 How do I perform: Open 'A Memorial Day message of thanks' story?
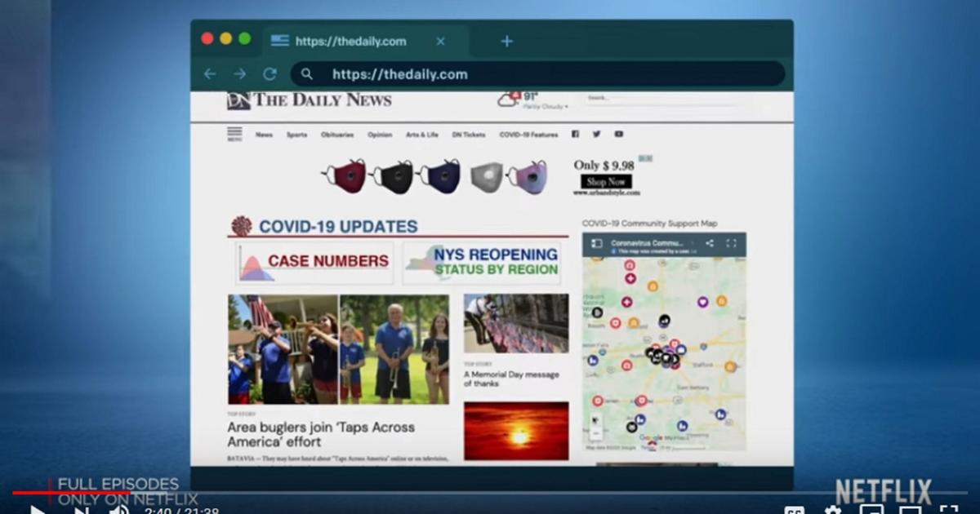[511, 379]
